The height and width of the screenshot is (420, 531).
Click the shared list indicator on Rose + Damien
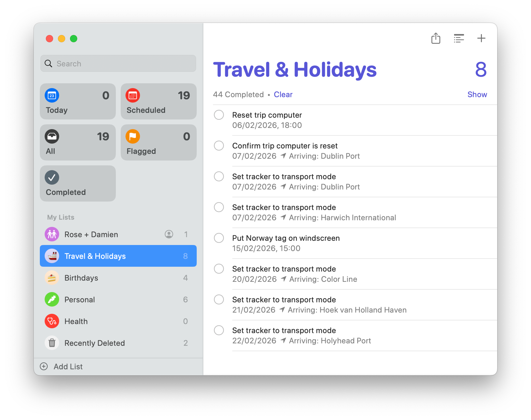tap(169, 234)
